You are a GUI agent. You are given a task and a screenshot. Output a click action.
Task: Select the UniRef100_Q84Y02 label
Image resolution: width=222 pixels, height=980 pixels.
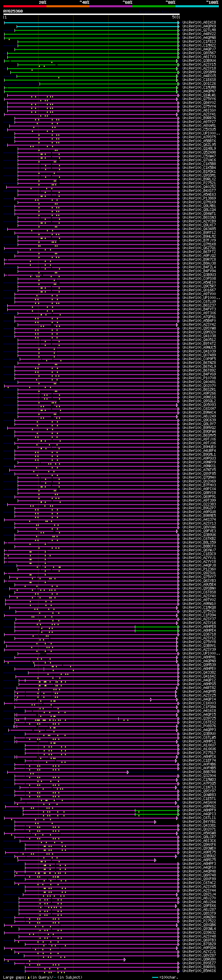coord(199,103)
